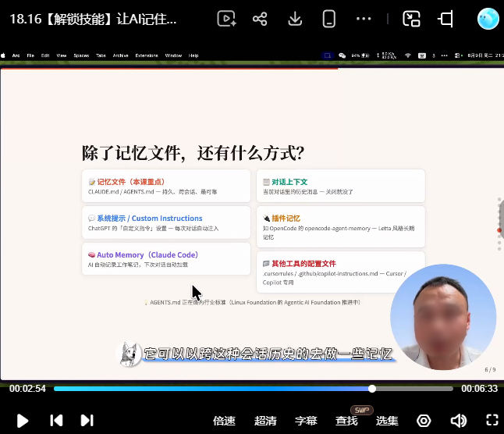Open the Apple menu in the recording
This screenshot has width=504, height=434.
coord(3,55)
